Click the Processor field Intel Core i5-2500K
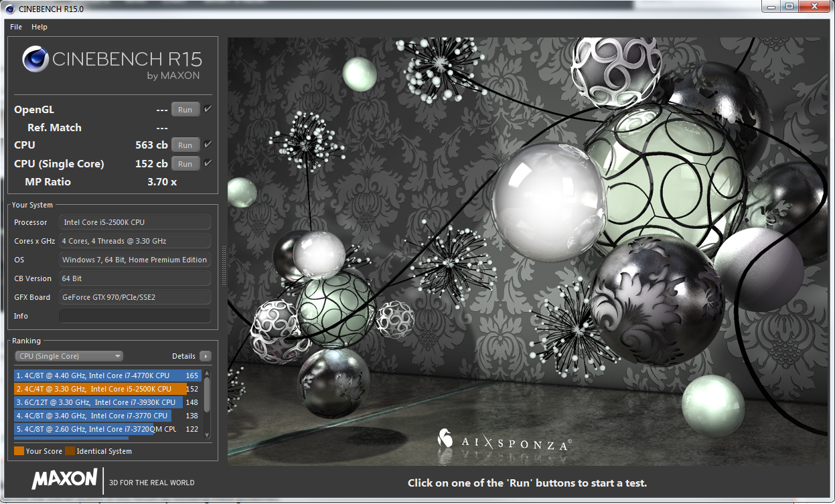Screen dimensions: 835x504 pyautogui.click(x=135, y=222)
